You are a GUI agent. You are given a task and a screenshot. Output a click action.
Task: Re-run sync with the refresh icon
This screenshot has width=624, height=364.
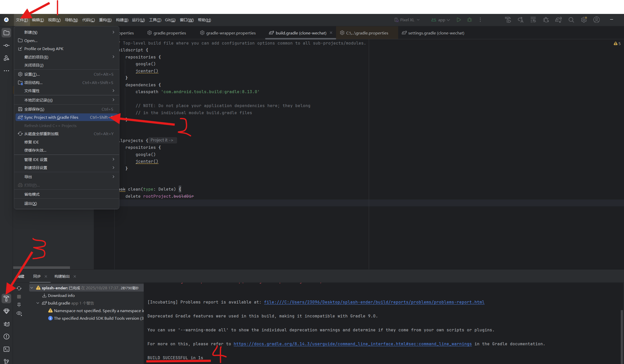(x=19, y=288)
